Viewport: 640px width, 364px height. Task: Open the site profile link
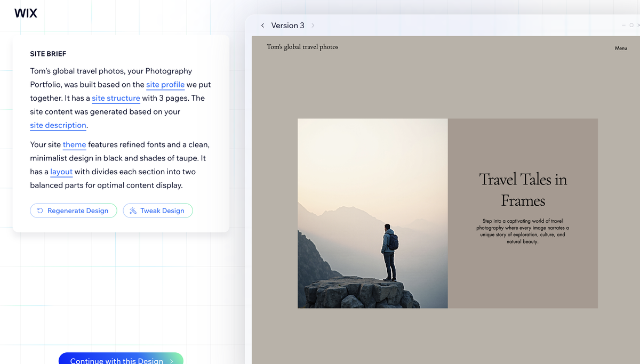[165, 84]
